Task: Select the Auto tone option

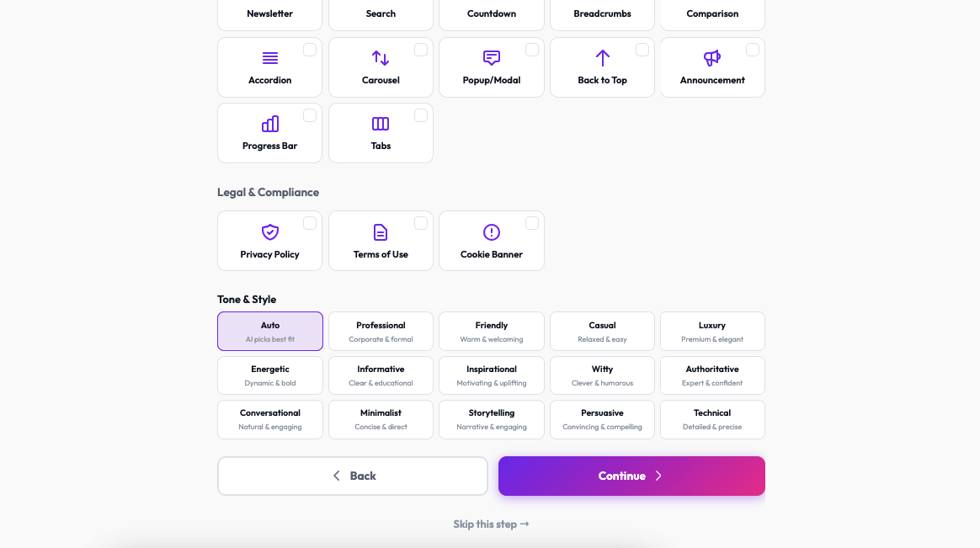Action: 270,331
